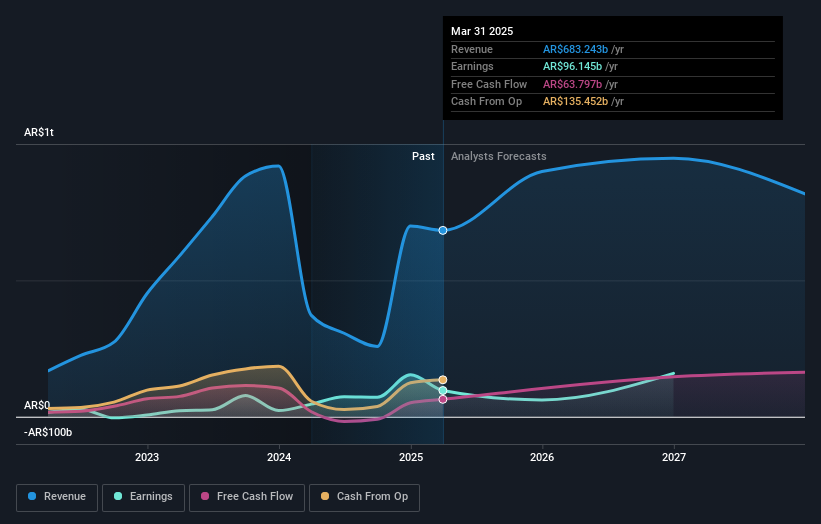This screenshot has width=821, height=524.
Task: Select the 2025 x-axis label
Action: [411, 457]
